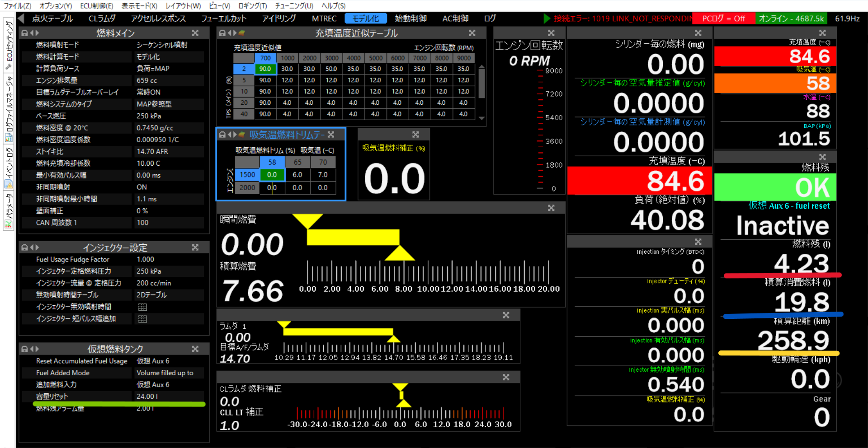Image resolution: width=868 pixels, height=448 pixels.
Task: Close the 吸気温燃料補正 gauge panel
Action: 415,135
